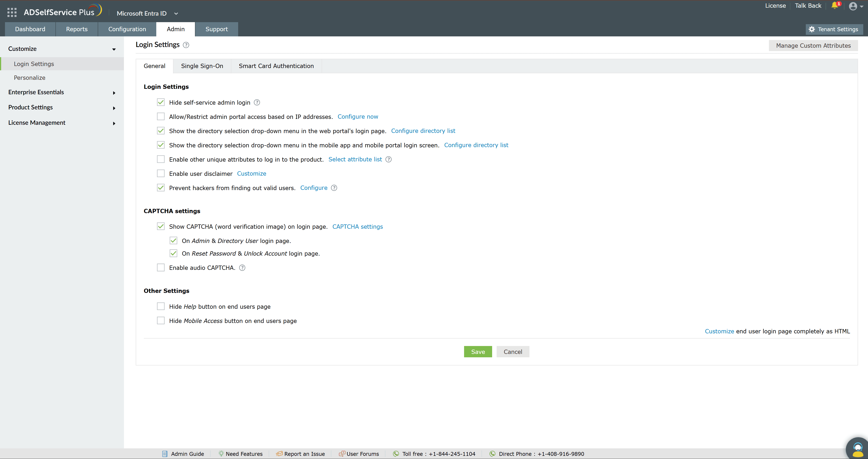This screenshot has height=459, width=868.
Task: Expand Product Settings in the sidebar
Action: tap(114, 108)
